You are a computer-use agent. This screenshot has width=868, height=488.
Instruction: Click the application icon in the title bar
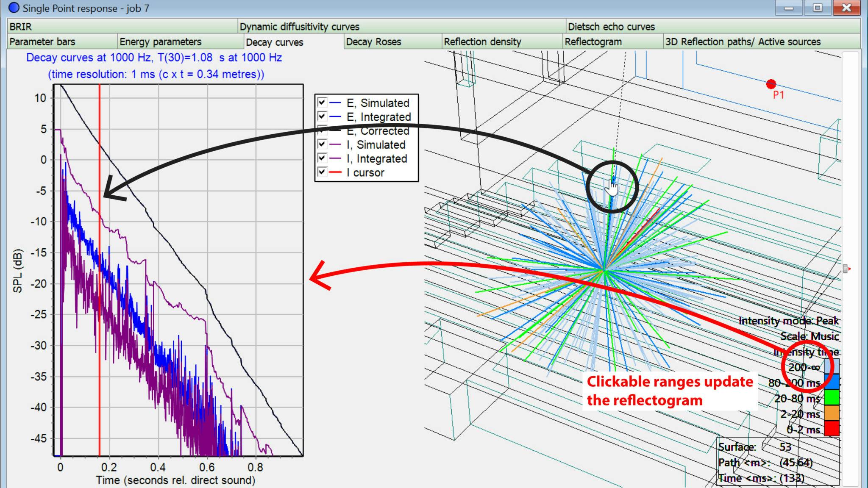(x=14, y=7)
